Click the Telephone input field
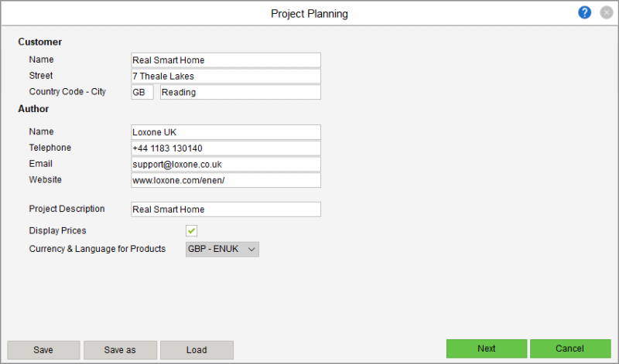 coord(226,148)
